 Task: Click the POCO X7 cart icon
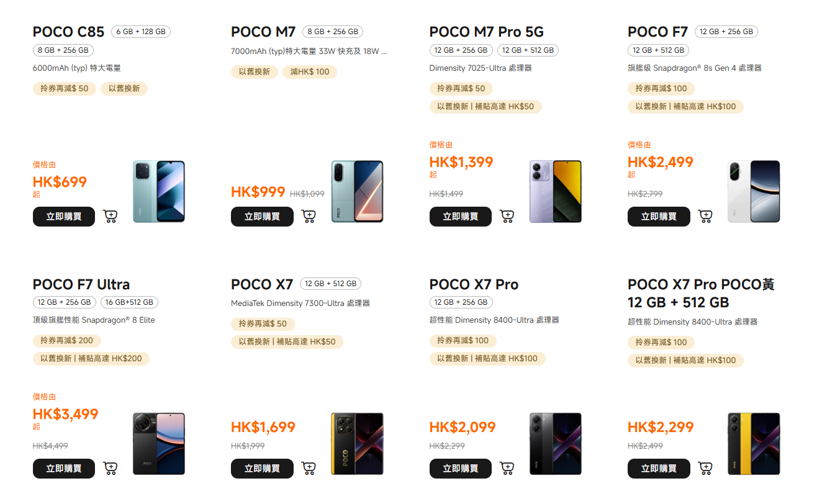tap(309, 469)
